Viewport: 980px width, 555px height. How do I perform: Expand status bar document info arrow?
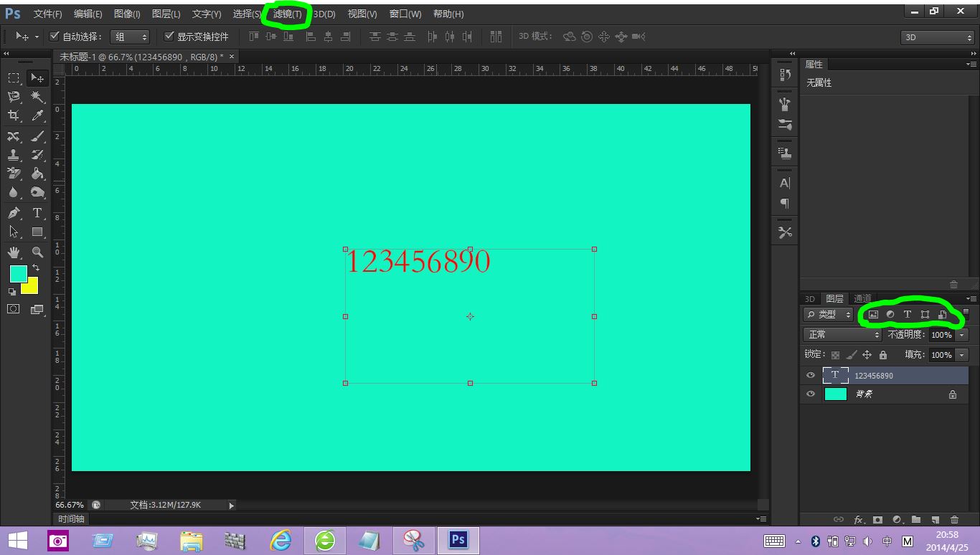point(231,506)
